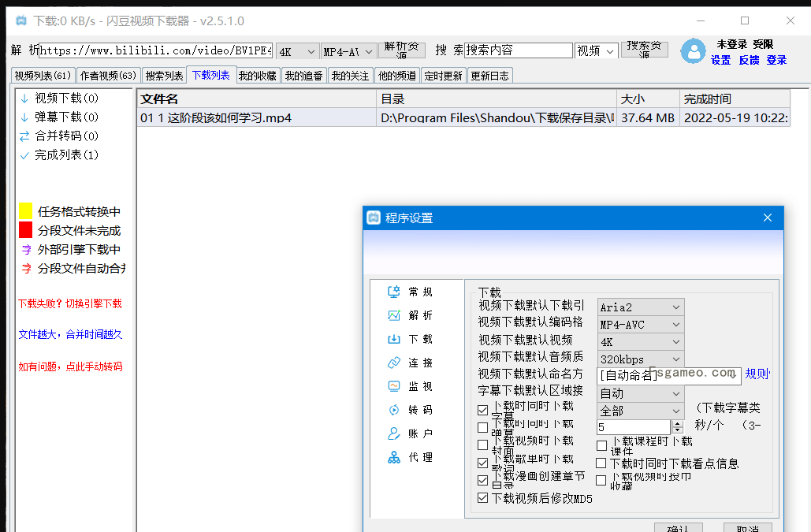This screenshot has height=532, width=811.
Task: Switch to 搜索列表 tab
Action: [164, 76]
